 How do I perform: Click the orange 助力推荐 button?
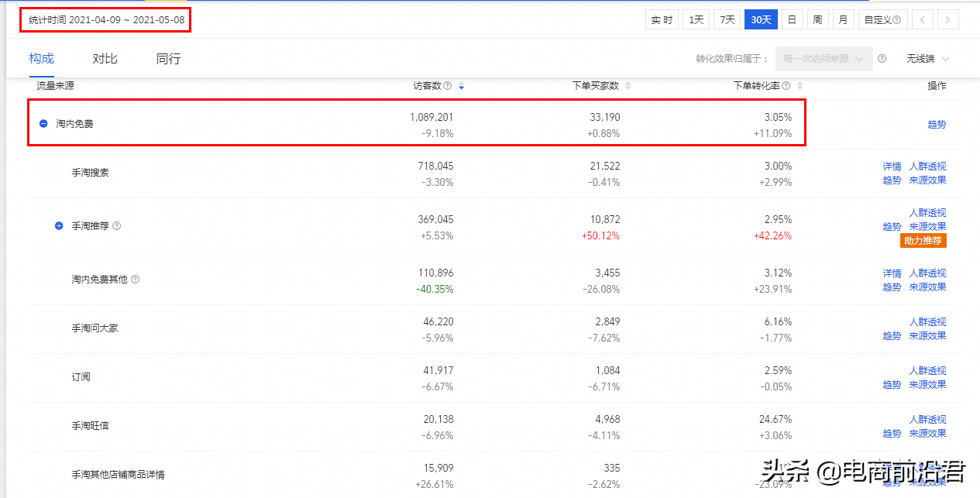pyautogui.click(x=923, y=241)
